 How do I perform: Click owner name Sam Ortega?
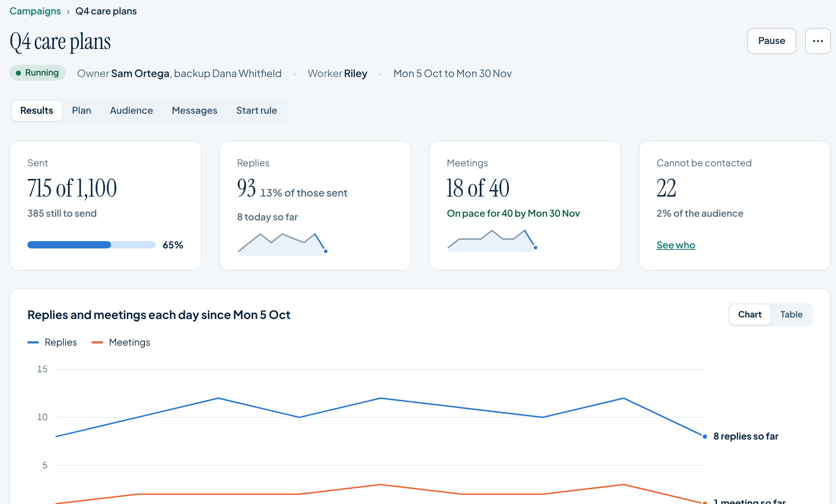(x=140, y=73)
